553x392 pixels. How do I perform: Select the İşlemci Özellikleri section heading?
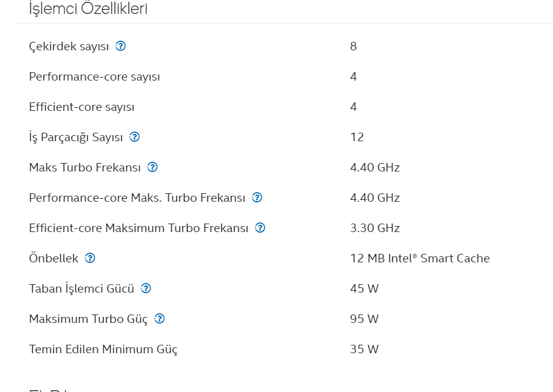coord(88,8)
